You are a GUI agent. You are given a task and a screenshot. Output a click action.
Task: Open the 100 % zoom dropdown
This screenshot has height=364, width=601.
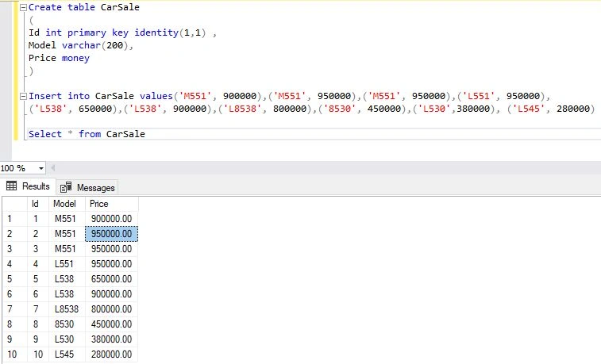pos(41,168)
